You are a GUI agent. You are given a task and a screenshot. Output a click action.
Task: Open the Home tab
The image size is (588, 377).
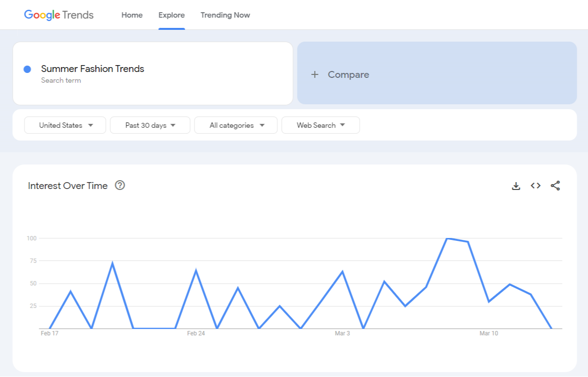pyautogui.click(x=132, y=15)
